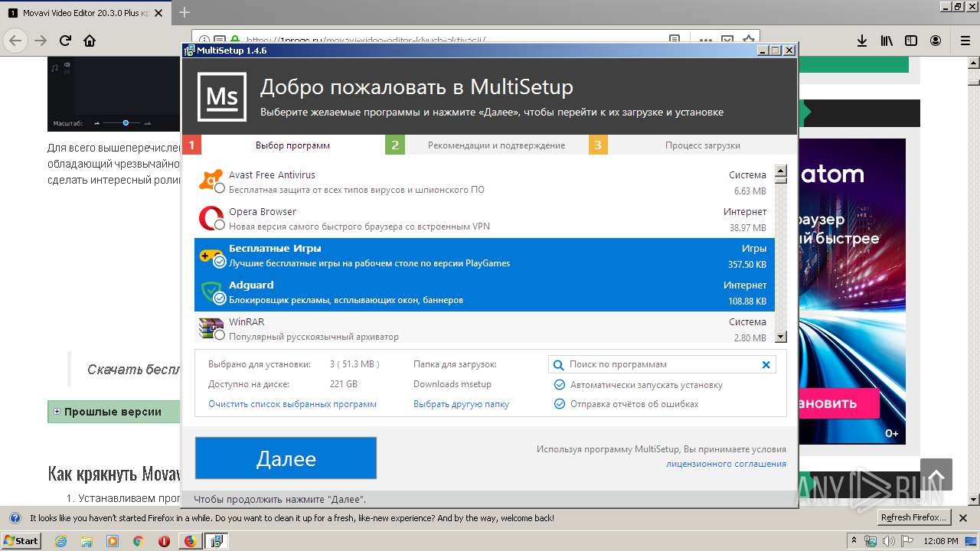Viewport: 980px width, 551px height.
Task: Toggle Автоматически запускать установку
Action: (560, 385)
